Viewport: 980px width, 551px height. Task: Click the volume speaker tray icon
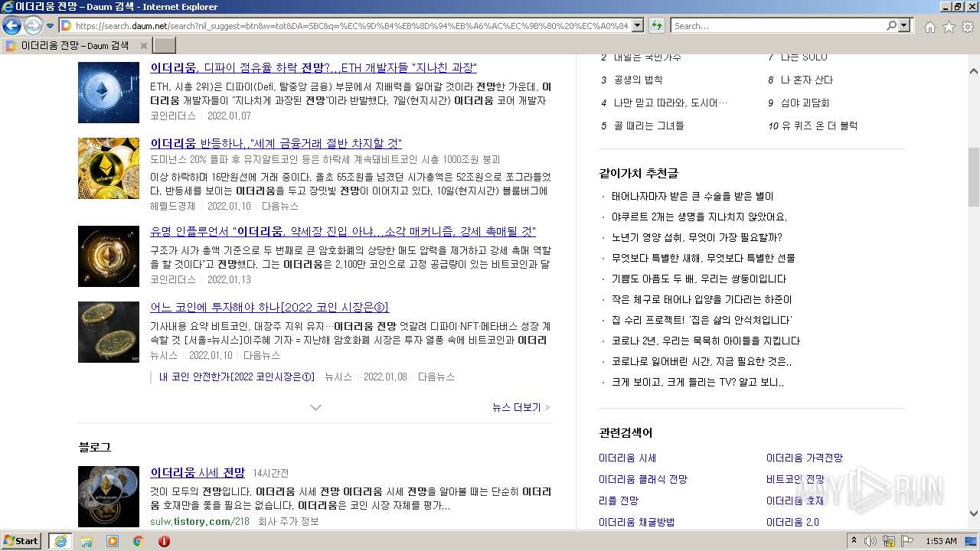tap(871, 541)
